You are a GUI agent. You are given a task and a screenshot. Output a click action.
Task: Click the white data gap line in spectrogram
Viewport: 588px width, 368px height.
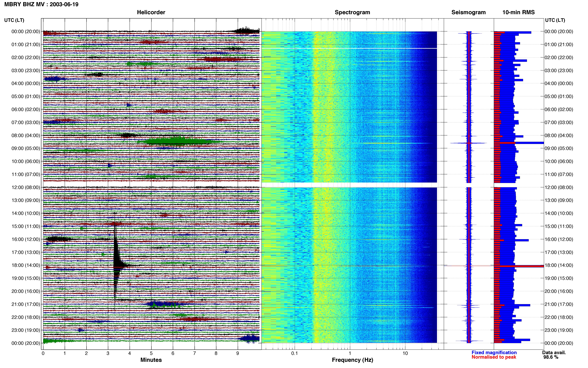[x=349, y=48]
